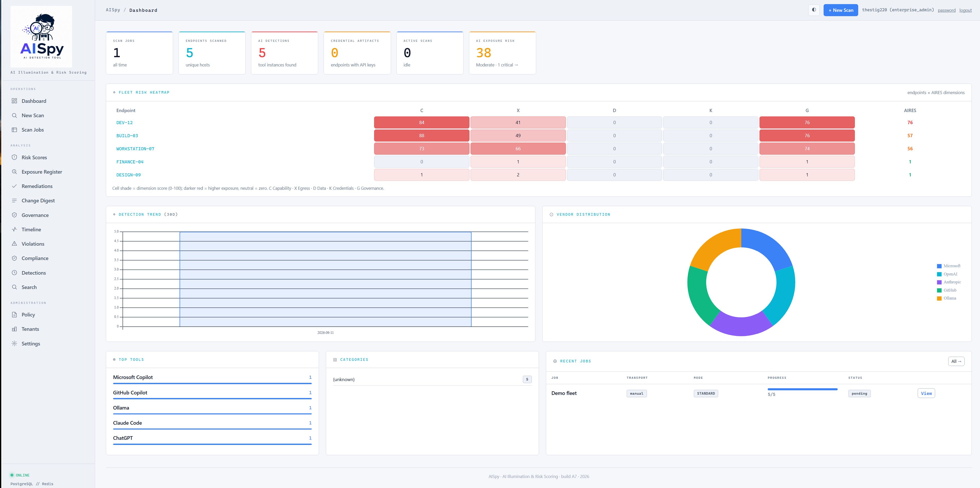Click the New Scan magnifier icon in sidebar
Image resolution: width=980 pixels, height=488 pixels.
pyautogui.click(x=14, y=115)
